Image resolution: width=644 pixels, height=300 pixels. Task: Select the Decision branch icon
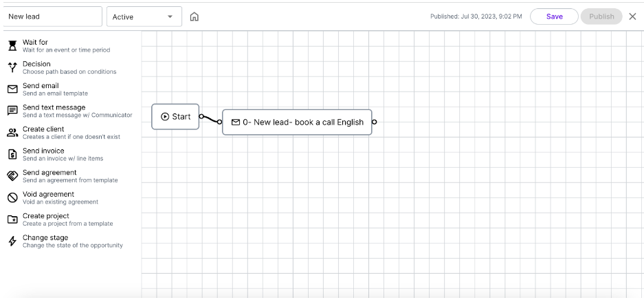12,67
